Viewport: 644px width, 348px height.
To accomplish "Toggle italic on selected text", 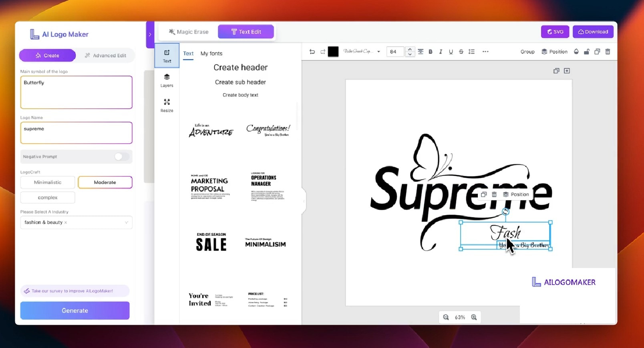I will [441, 52].
